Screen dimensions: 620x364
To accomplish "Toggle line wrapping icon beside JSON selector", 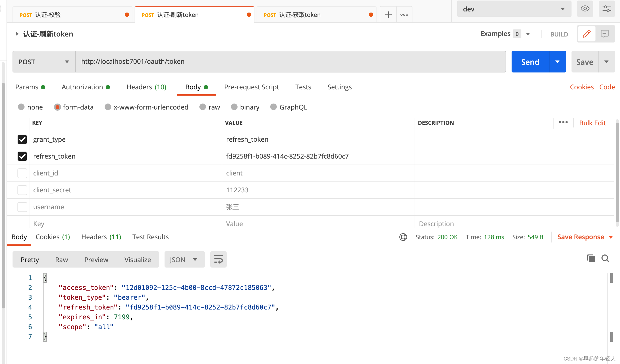I will coord(218,259).
